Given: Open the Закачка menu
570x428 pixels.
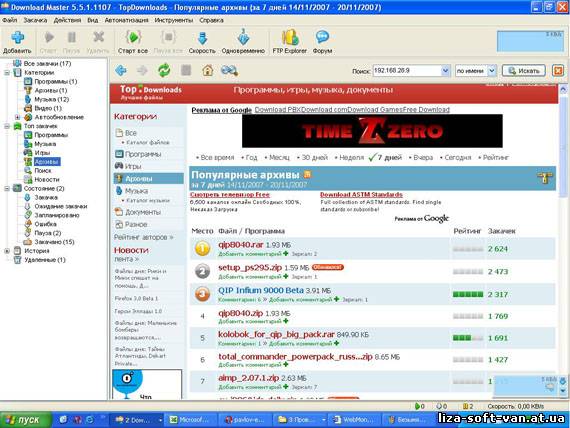Looking at the screenshot, I should pyautogui.click(x=35, y=20).
